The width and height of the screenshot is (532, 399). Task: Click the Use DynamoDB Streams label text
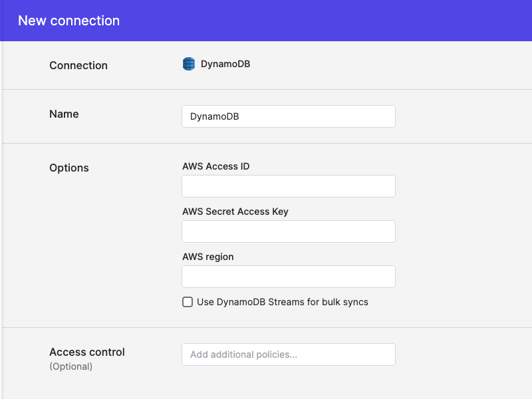coord(282,302)
